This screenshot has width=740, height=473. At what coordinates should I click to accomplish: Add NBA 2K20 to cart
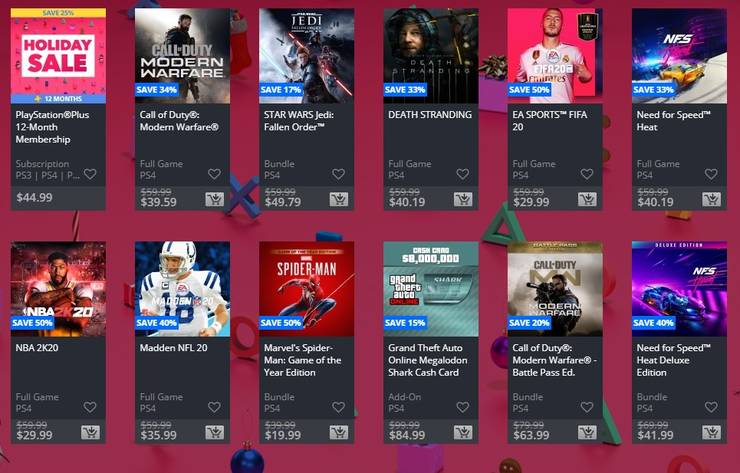click(90, 432)
